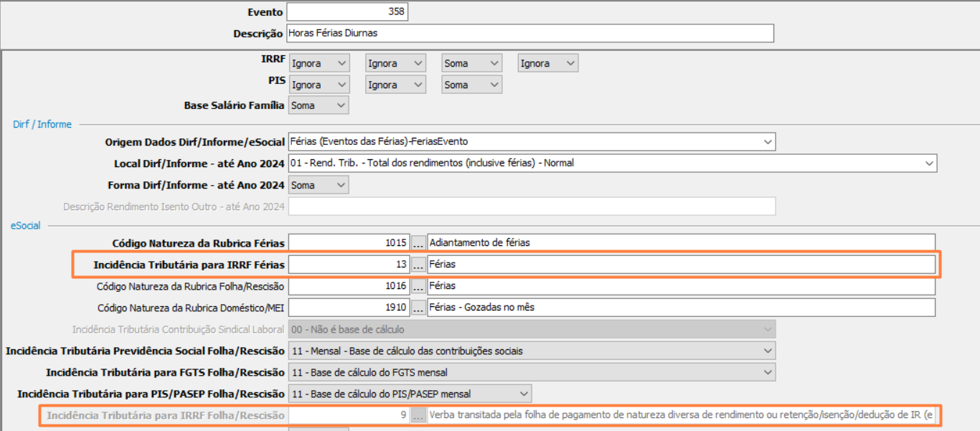The height and width of the screenshot is (431, 980).
Task: Open the first IRRF dropdown
Action: coord(319,63)
